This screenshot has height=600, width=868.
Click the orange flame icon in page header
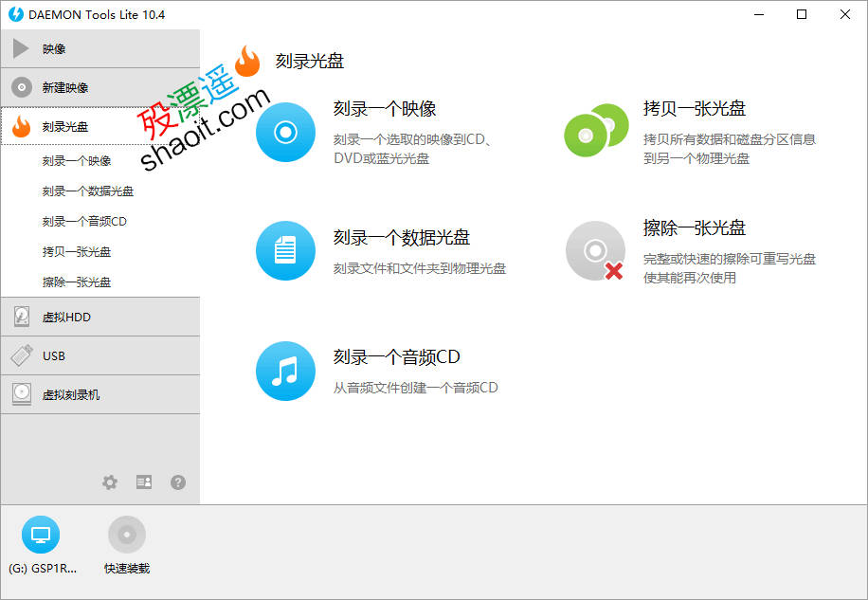click(247, 61)
